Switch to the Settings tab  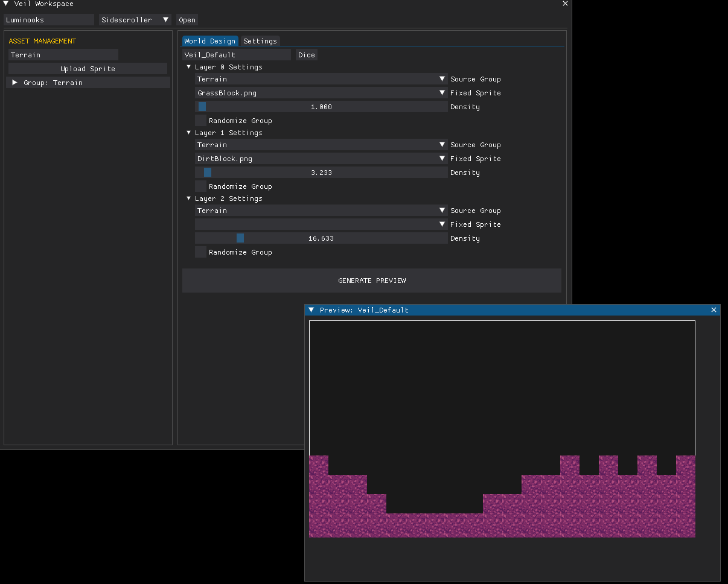(260, 41)
